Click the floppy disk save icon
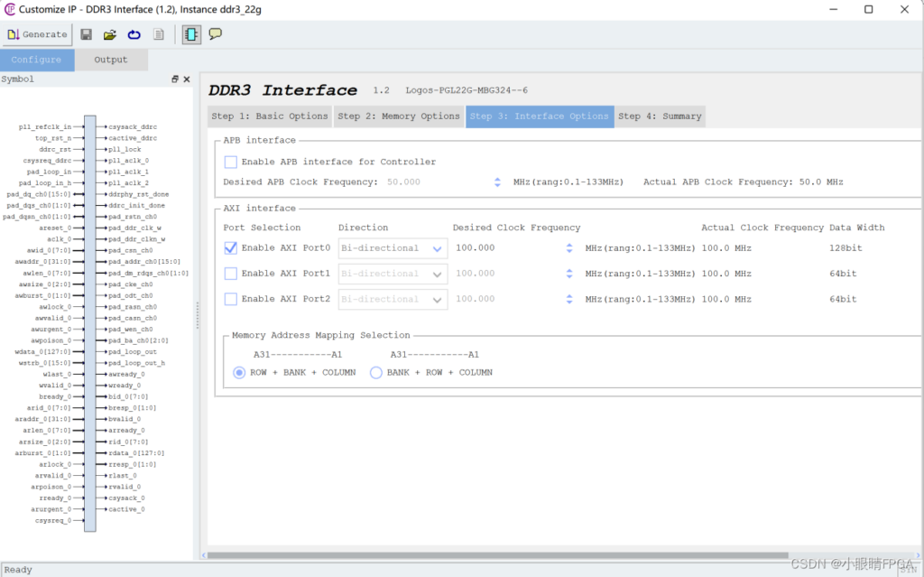Screen dimensions: 924x577 86,34
